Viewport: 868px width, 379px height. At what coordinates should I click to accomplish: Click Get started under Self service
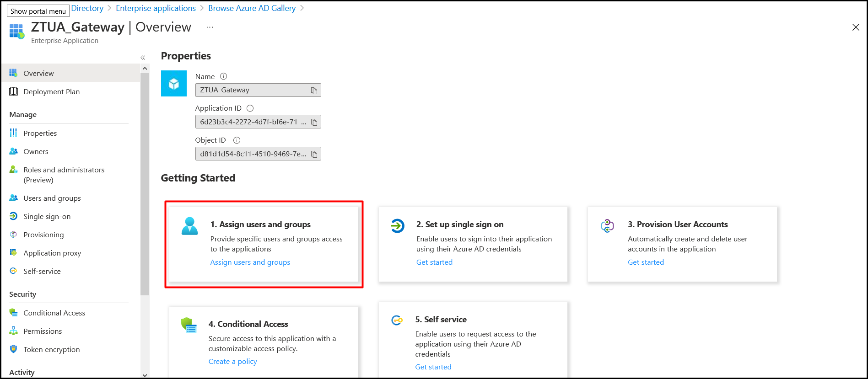click(x=433, y=367)
